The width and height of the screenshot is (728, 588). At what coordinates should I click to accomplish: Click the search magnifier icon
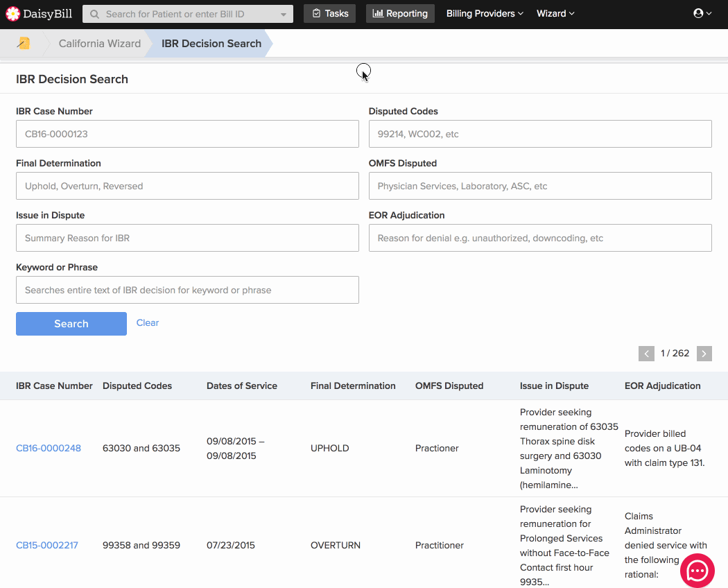95,14
